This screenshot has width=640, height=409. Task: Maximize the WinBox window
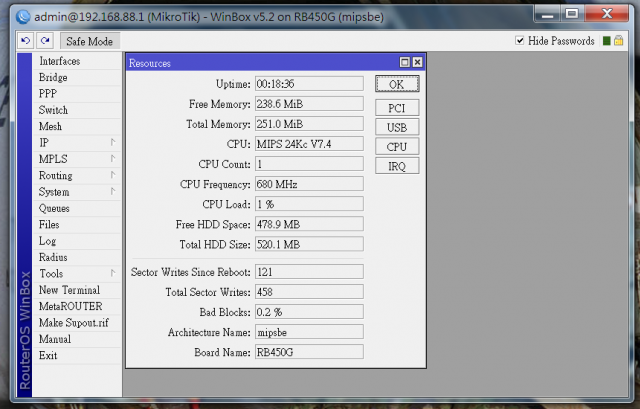[x=572, y=14]
